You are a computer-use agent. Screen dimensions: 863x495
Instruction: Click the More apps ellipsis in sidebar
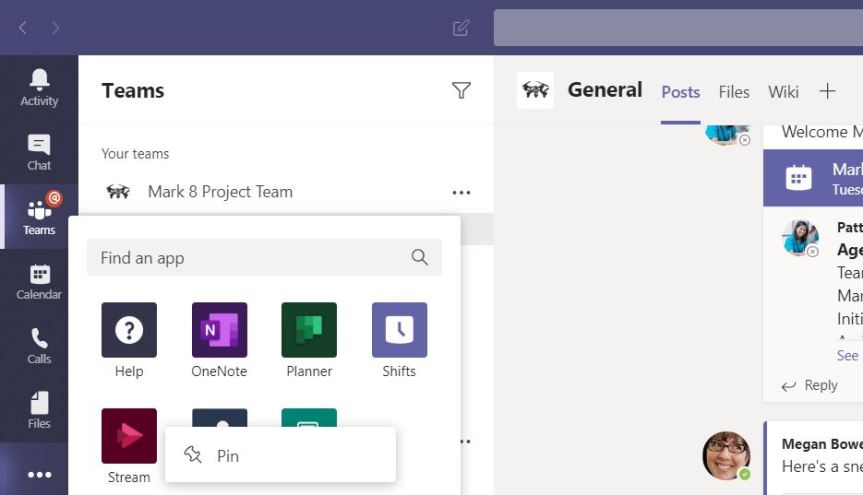pyautogui.click(x=39, y=474)
